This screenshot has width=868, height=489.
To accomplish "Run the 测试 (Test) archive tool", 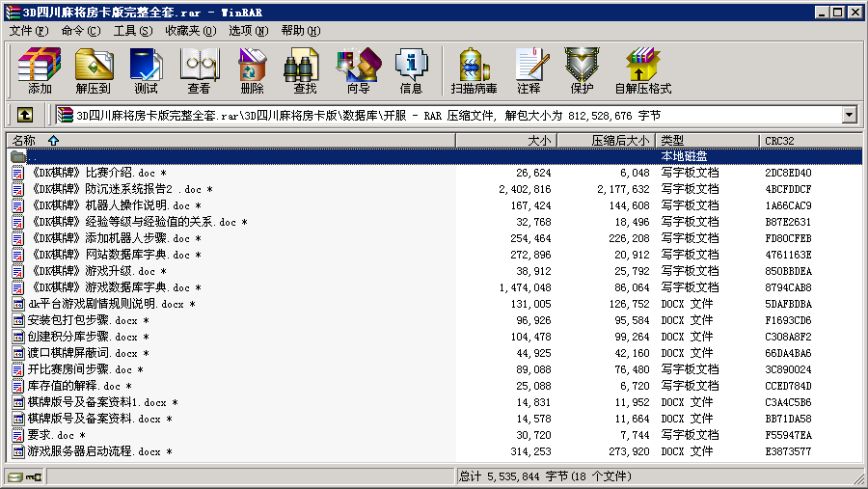I will point(146,71).
